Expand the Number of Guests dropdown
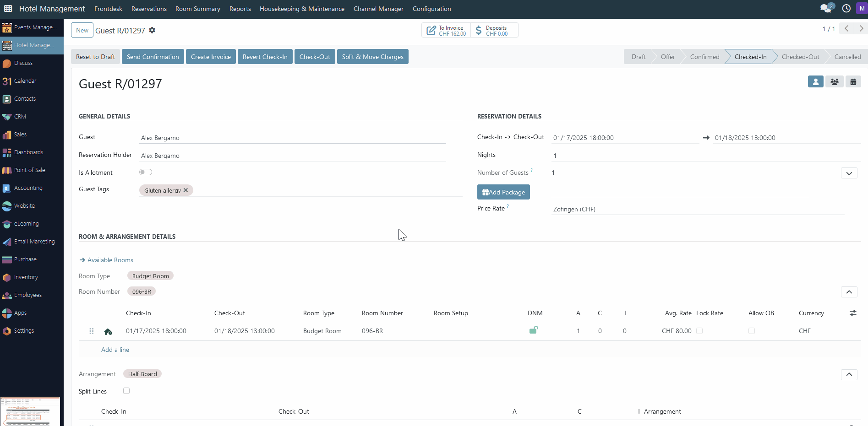Image resolution: width=868 pixels, height=426 pixels. click(x=849, y=173)
